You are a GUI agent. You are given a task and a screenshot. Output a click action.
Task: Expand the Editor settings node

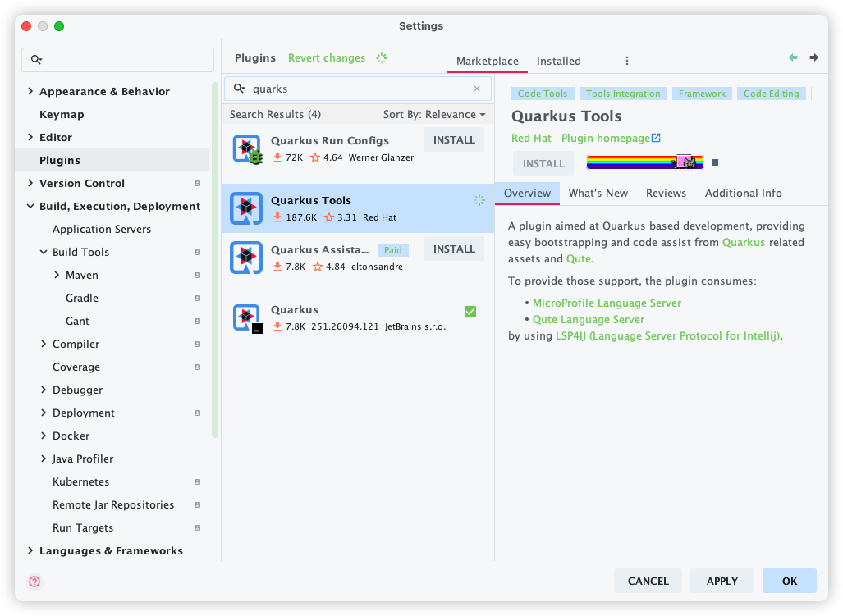tap(30, 137)
